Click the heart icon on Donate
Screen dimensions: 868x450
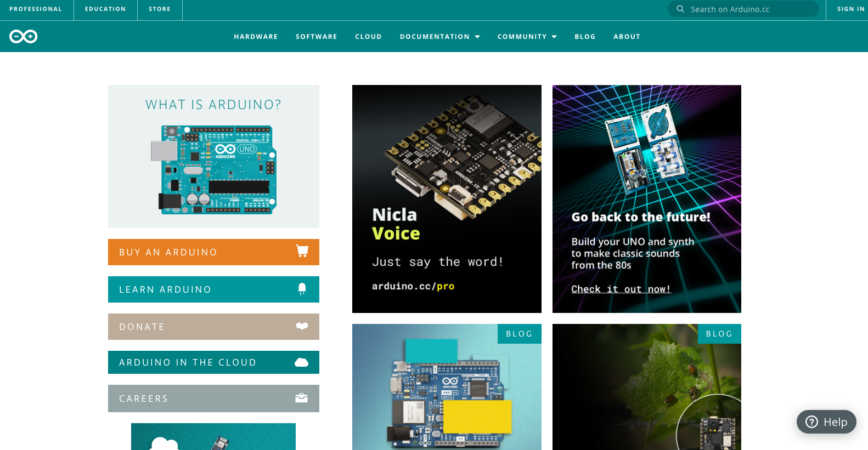[x=302, y=326]
